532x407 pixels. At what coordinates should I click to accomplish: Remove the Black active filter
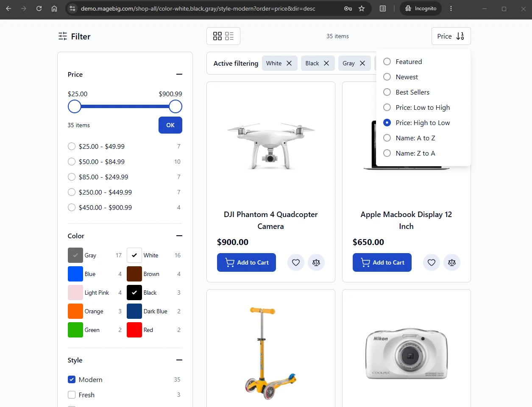[x=326, y=63]
